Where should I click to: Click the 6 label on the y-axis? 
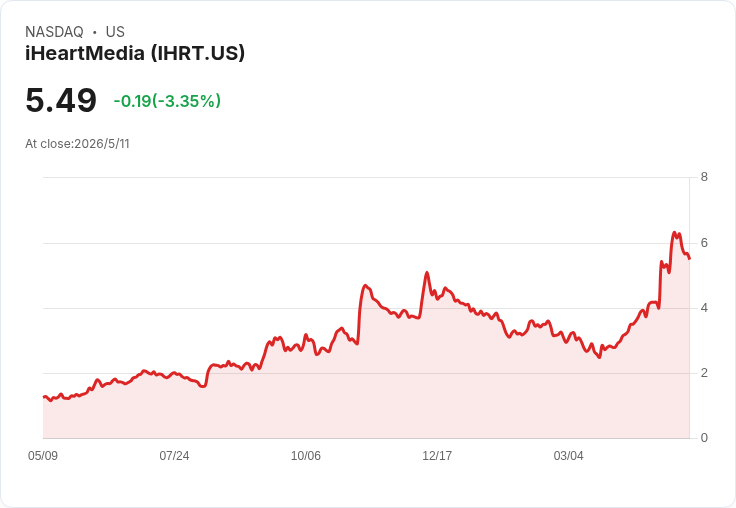(704, 243)
